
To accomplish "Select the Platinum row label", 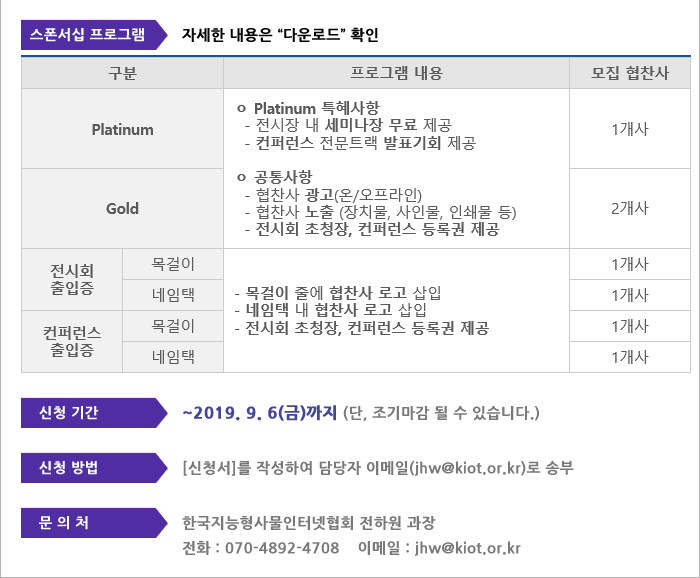I will tap(122, 129).
